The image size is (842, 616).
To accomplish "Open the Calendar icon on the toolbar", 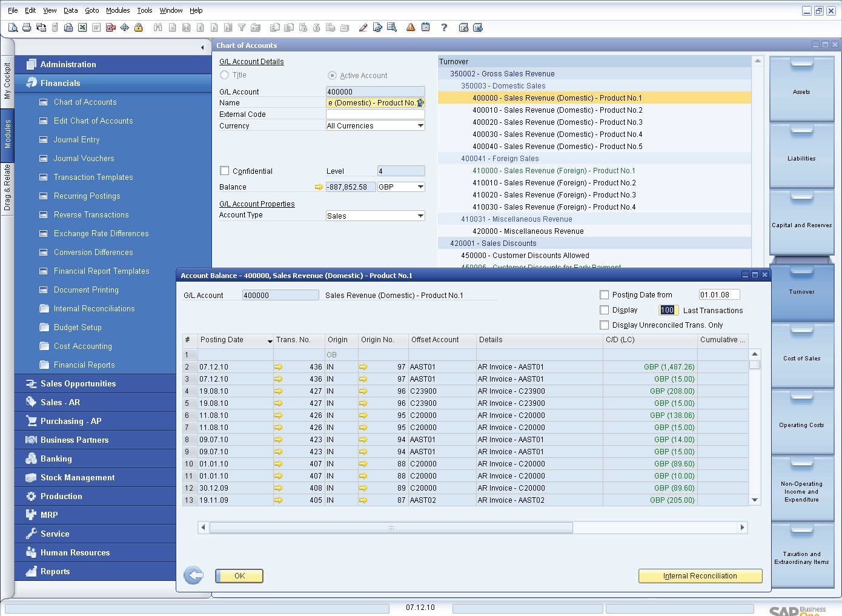I will 426,27.
